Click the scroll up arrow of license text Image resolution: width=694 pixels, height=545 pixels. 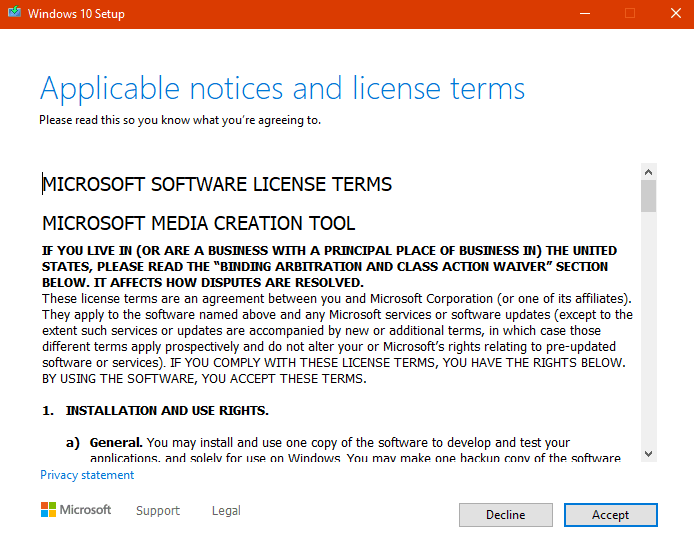(x=648, y=172)
